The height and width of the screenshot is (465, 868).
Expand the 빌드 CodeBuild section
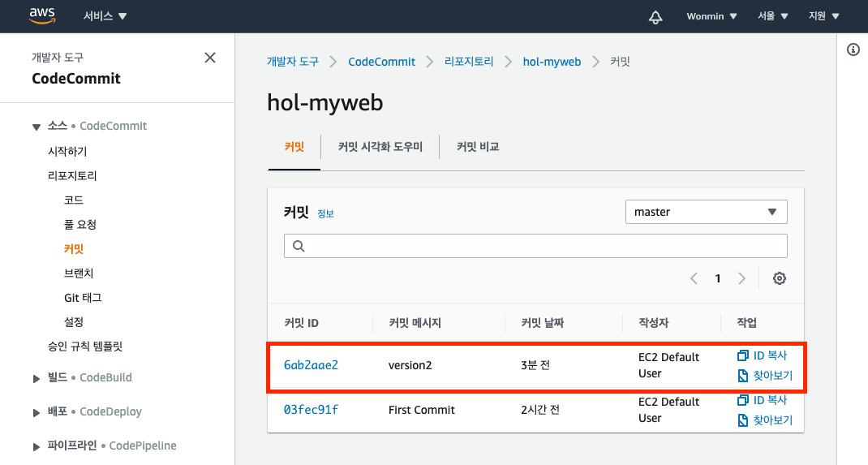coord(37,379)
